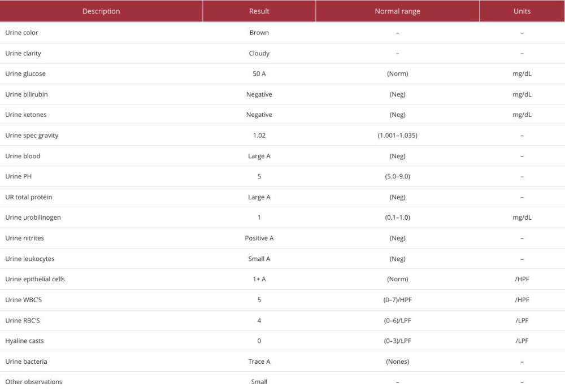The image size is (565, 392).
Task: Click the Urine leukocytes Small A result
Action: tap(259, 259)
